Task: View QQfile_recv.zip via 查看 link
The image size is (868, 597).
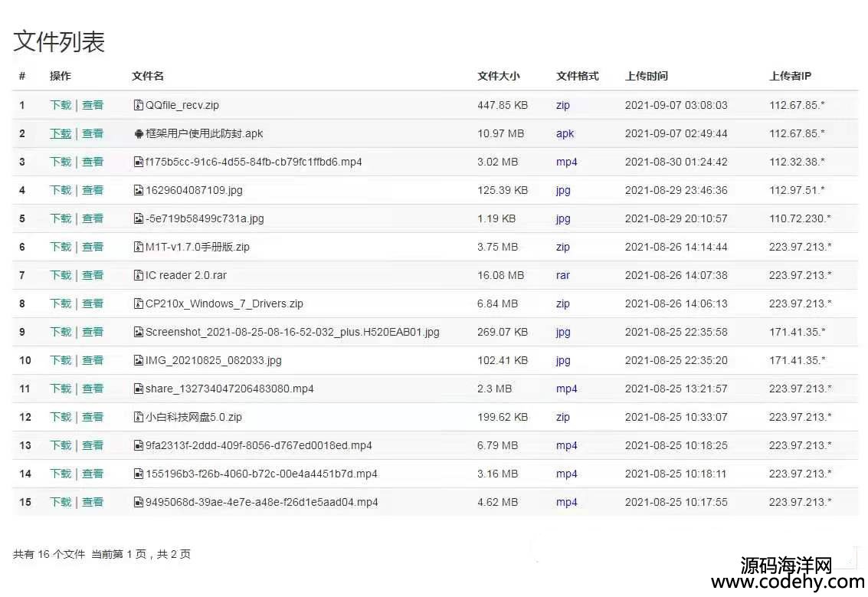Action: coord(93,105)
